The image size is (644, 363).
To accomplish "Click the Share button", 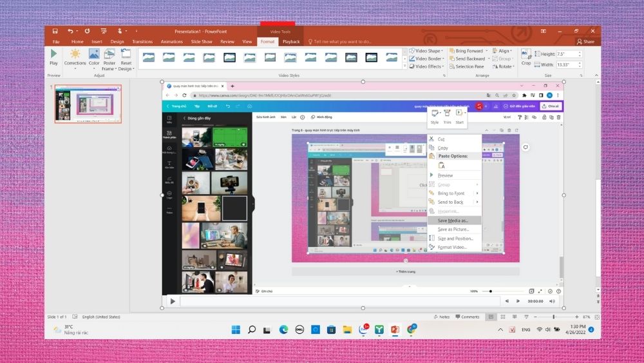I will pos(585,41).
